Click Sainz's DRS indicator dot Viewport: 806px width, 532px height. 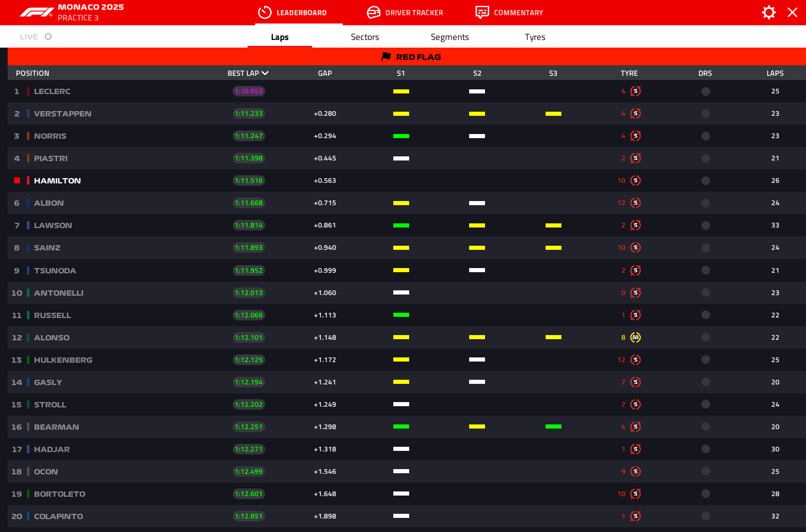(x=705, y=247)
